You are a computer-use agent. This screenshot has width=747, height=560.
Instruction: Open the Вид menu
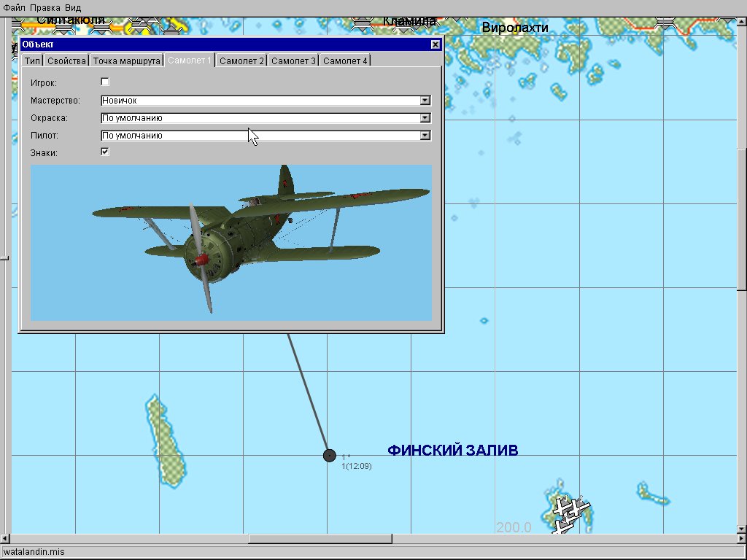click(x=73, y=7)
